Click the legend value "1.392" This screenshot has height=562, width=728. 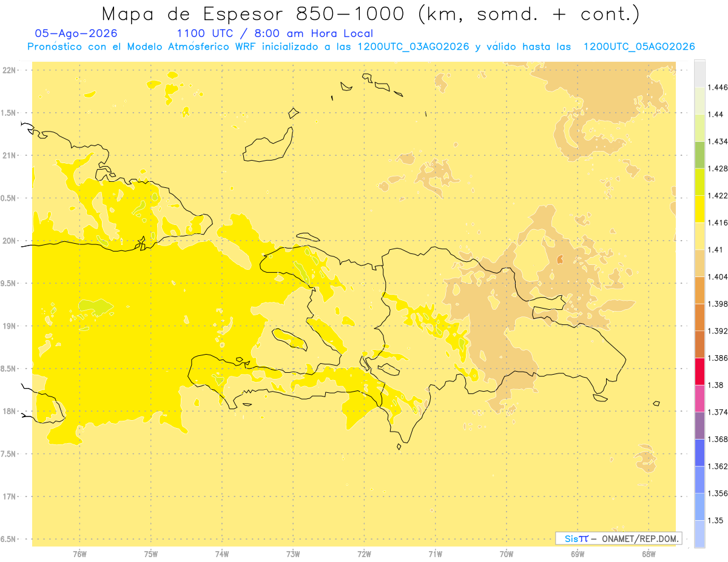pos(718,331)
